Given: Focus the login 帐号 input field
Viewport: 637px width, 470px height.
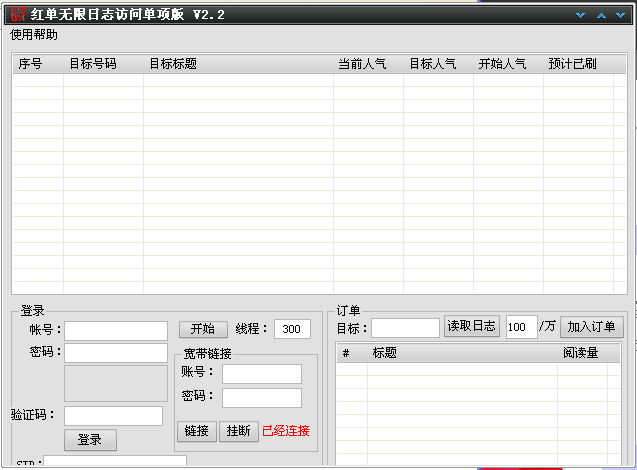Looking at the screenshot, I should [116, 331].
